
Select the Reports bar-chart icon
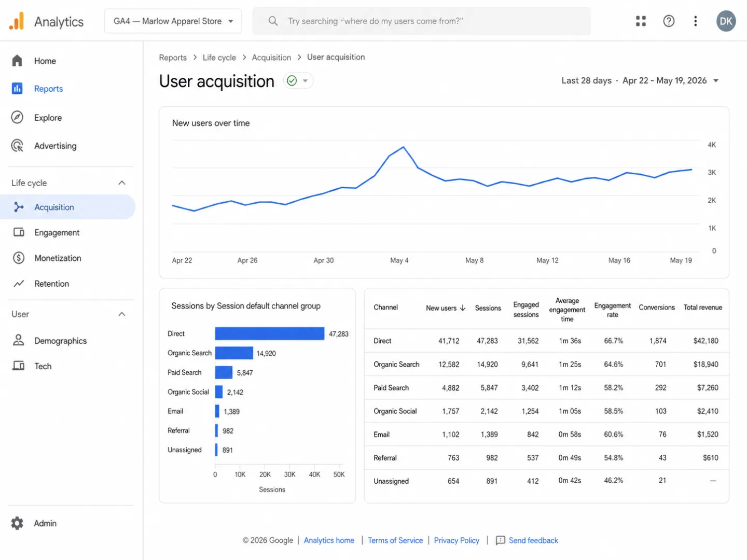click(17, 89)
